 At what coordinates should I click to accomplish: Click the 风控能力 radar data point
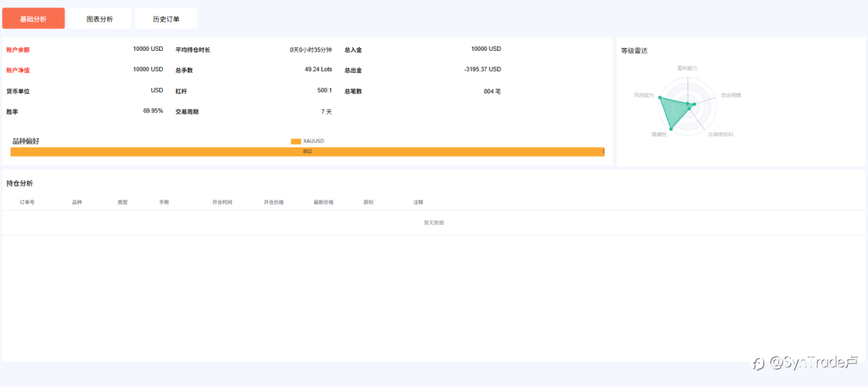pos(660,98)
